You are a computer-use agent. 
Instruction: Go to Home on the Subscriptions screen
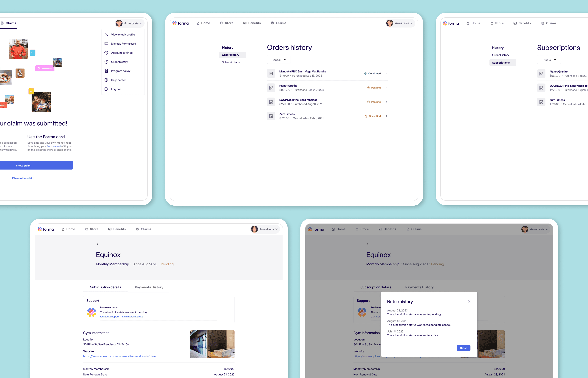tap(473, 23)
